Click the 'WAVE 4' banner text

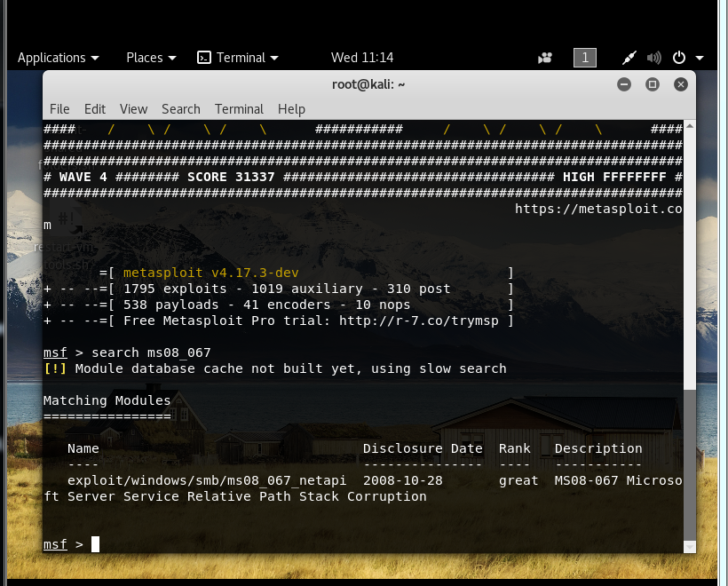pos(83,177)
